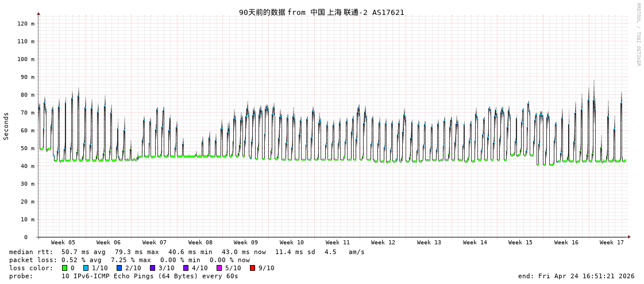Click the packet loss statistics line
644x284 pixels.
point(129,260)
